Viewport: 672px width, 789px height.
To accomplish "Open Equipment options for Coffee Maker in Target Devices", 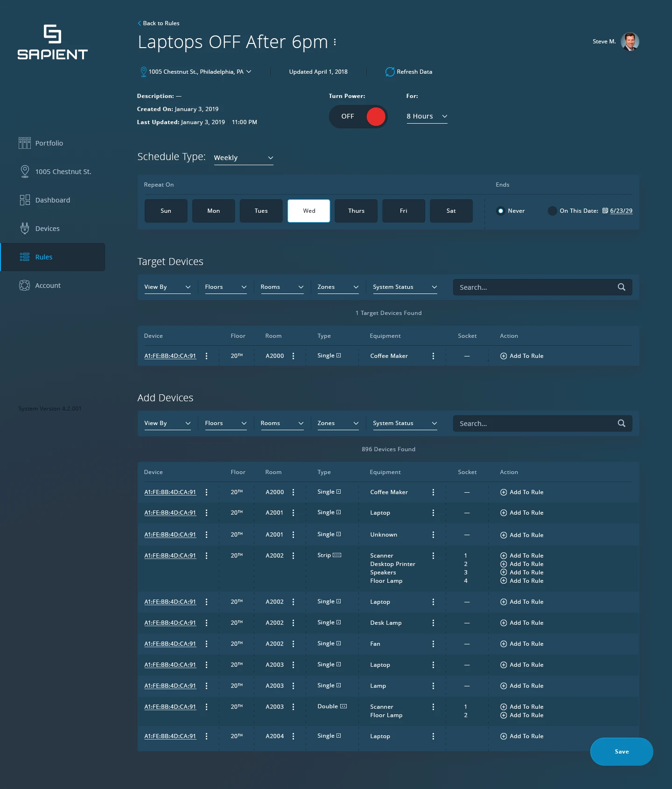I will tap(433, 356).
